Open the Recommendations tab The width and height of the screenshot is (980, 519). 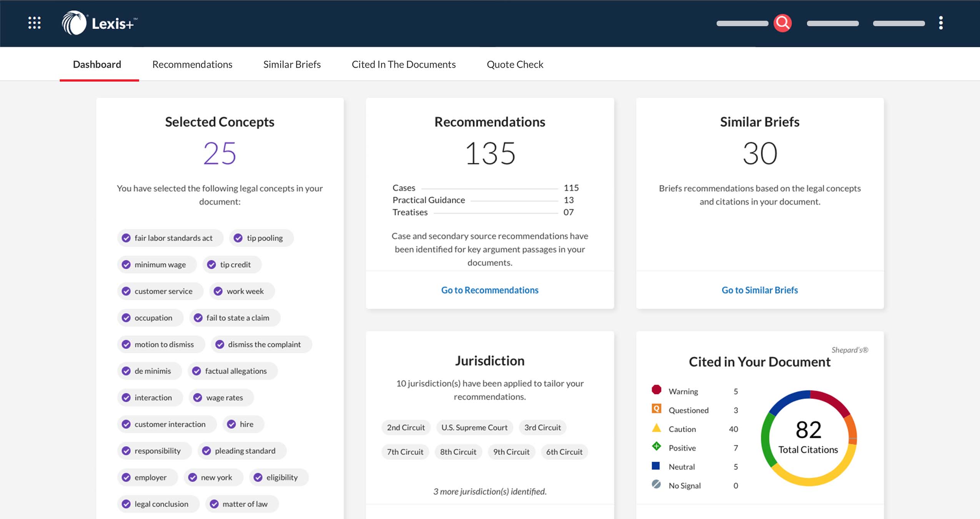192,64
